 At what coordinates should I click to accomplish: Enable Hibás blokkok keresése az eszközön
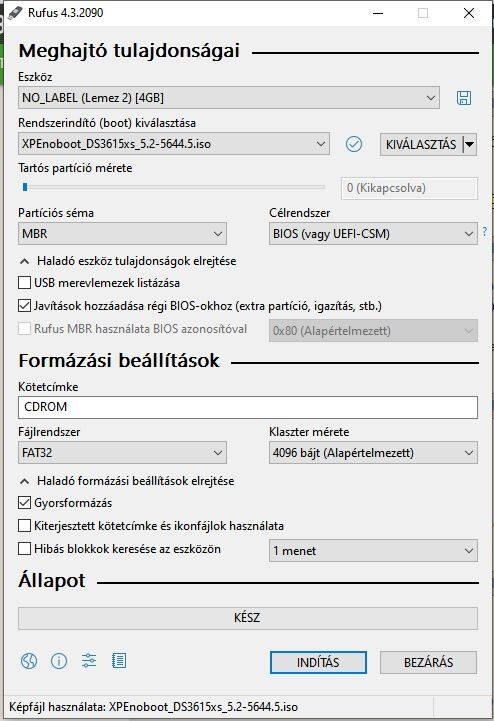tap(24, 549)
